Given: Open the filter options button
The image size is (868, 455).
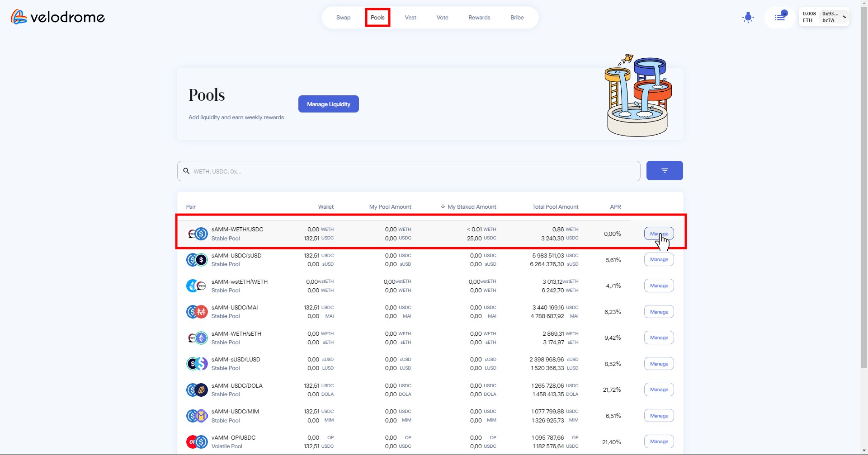Looking at the screenshot, I should 665,171.
